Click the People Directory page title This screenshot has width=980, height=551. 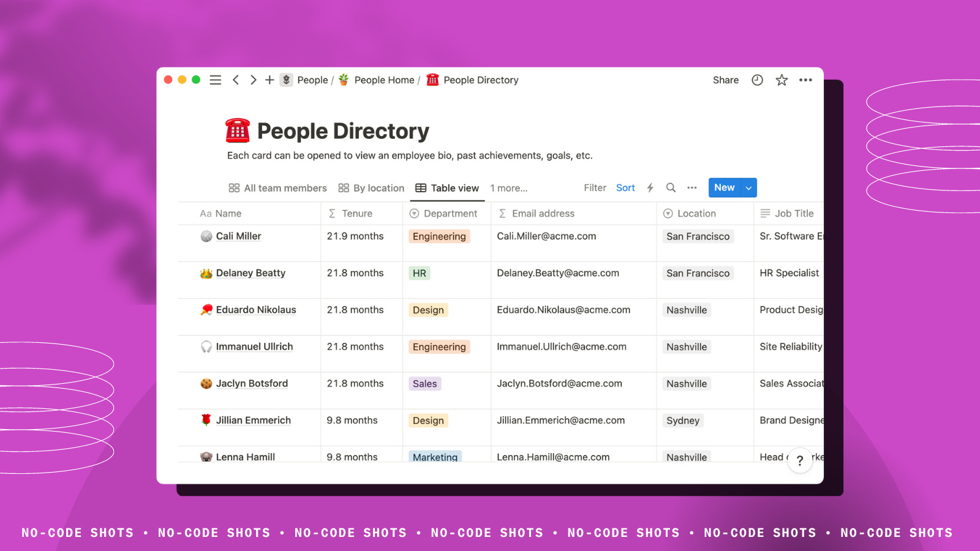[343, 131]
